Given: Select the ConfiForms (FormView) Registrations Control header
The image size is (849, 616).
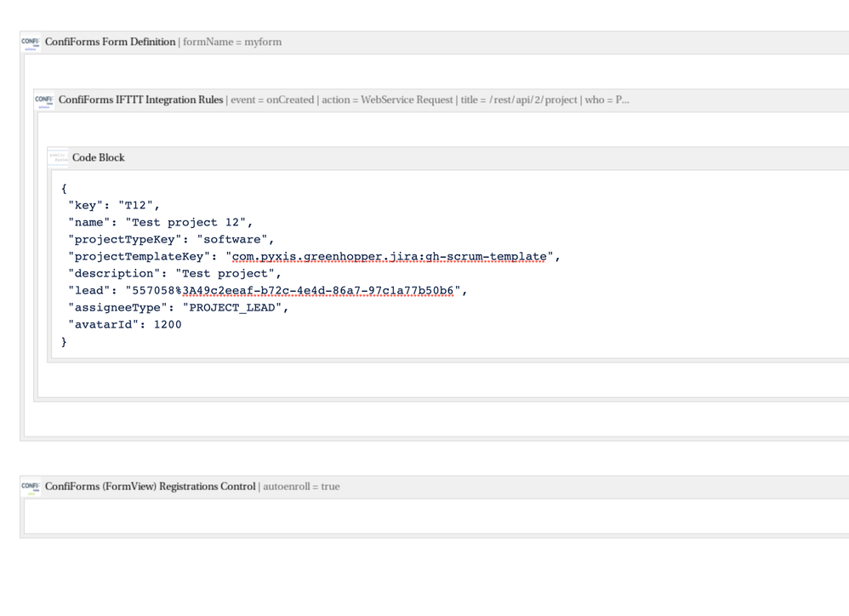Looking at the screenshot, I should pyautogui.click(x=151, y=486).
